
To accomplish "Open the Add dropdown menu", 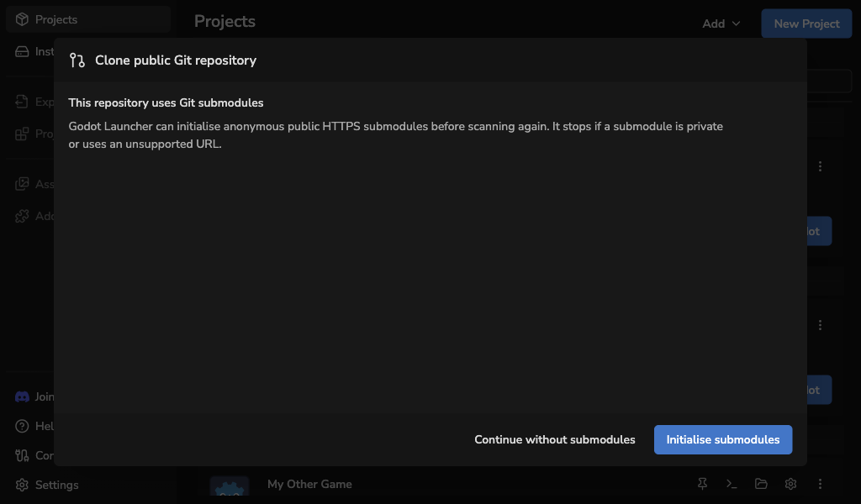I will point(721,24).
